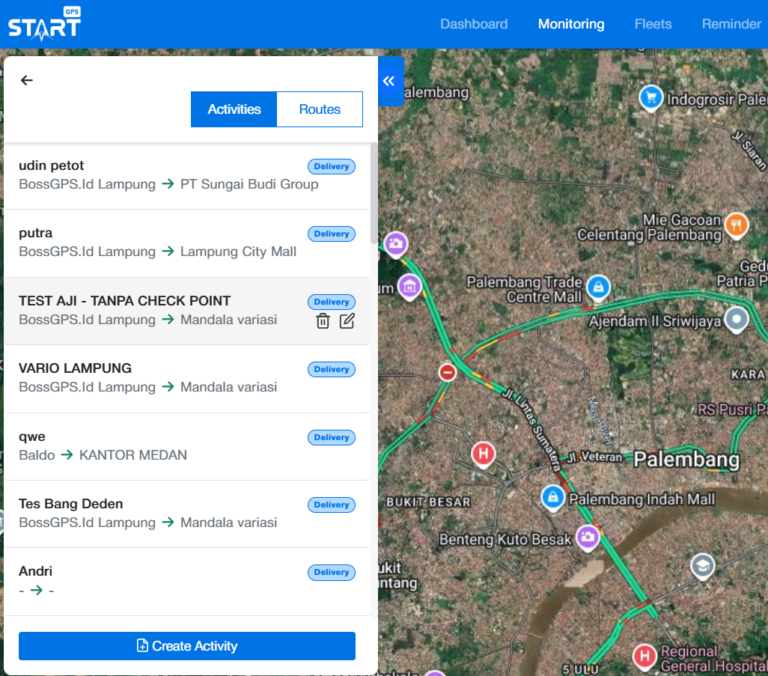Select Palembang Trade Centre Mall marker
The image size is (768, 676).
point(598,287)
